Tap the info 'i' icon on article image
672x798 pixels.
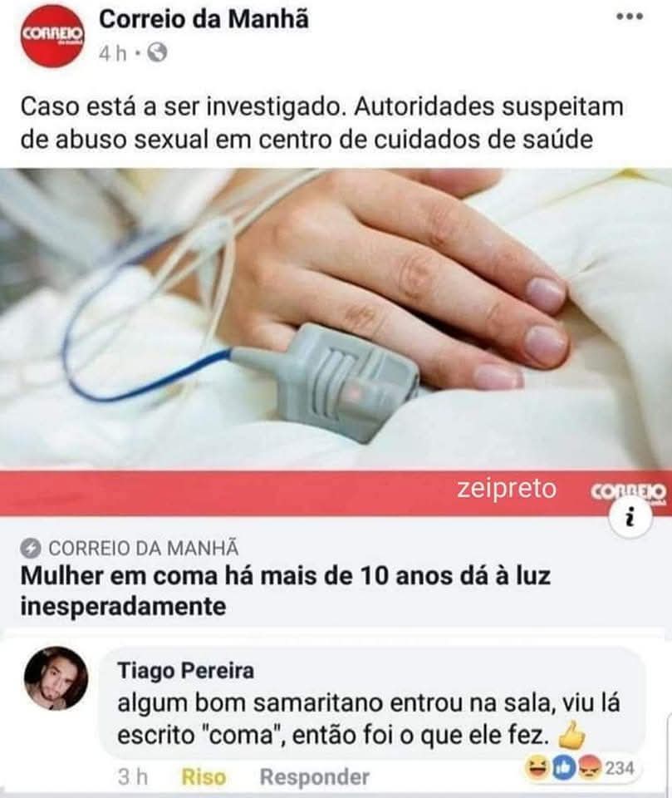coord(630,517)
